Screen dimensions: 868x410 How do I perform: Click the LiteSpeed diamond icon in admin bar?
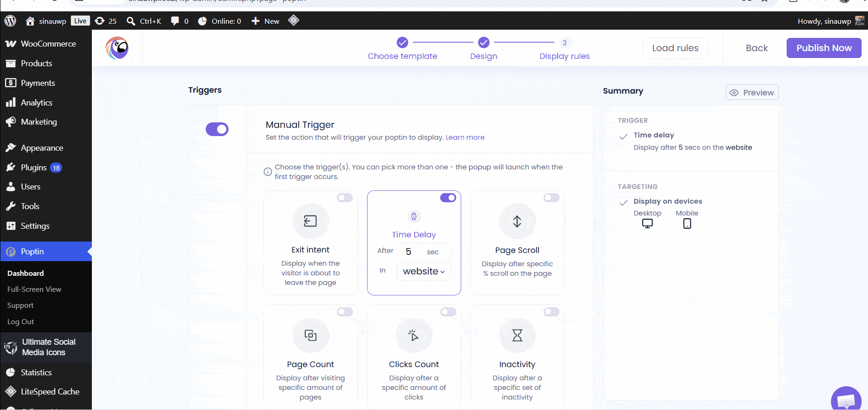click(x=293, y=21)
